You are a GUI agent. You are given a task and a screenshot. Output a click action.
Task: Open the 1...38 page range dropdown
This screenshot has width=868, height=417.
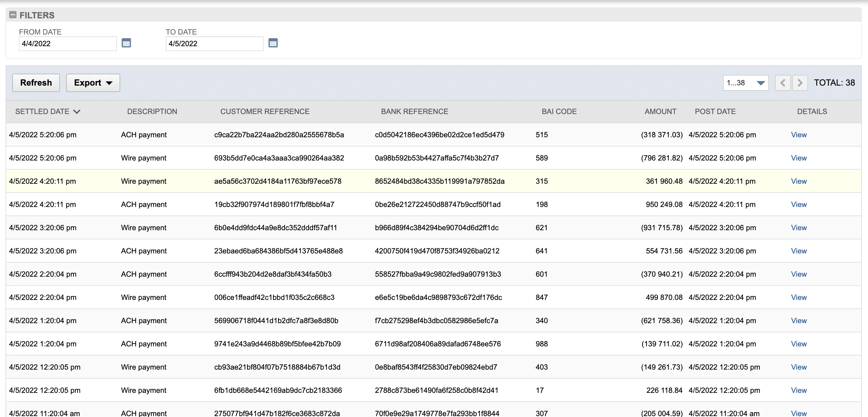click(x=746, y=83)
